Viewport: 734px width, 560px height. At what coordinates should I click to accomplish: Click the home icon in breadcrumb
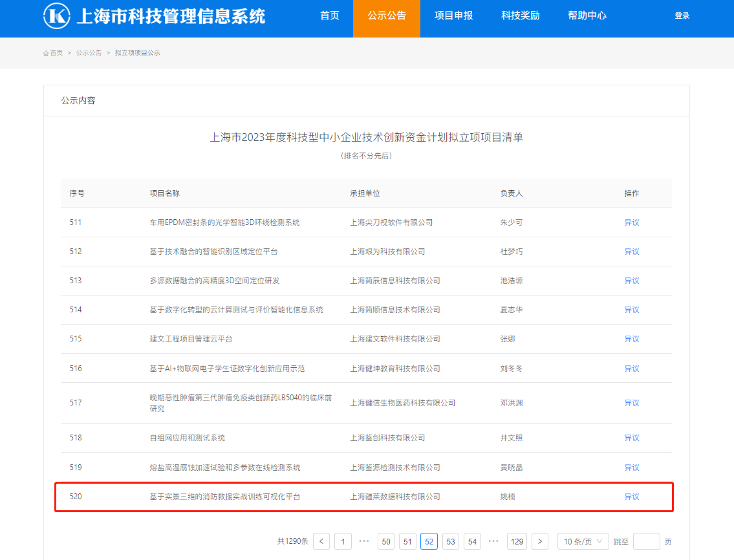pyautogui.click(x=47, y=53)
